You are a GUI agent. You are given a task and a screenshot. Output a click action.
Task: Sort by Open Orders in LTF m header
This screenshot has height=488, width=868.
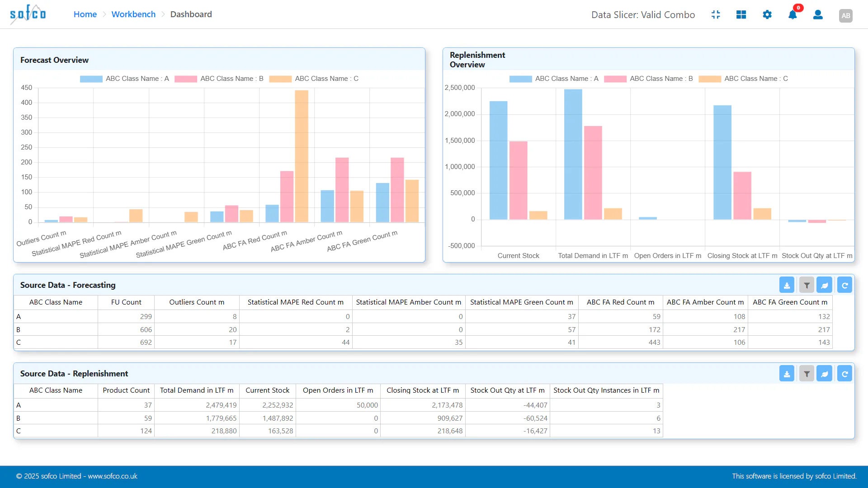(338, 390)
